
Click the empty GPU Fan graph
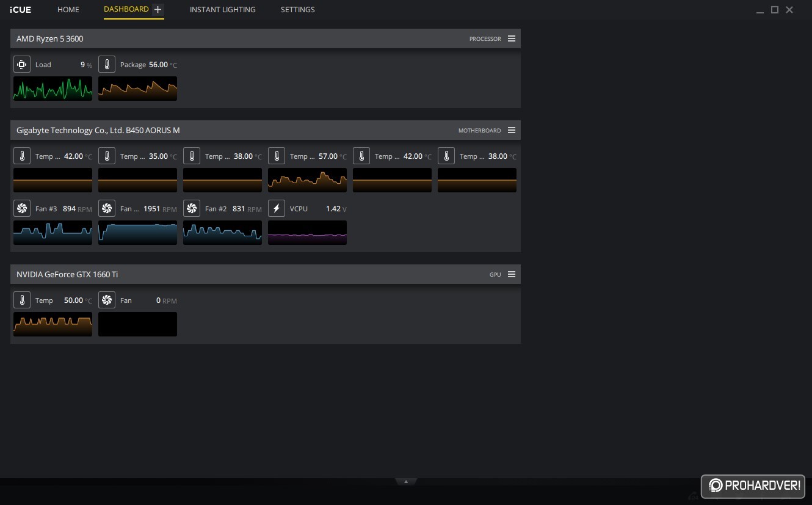[x=137, y=324]
